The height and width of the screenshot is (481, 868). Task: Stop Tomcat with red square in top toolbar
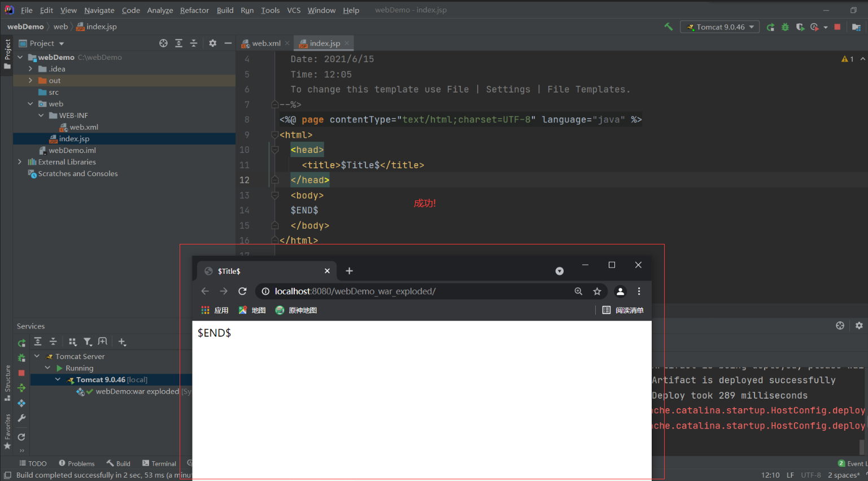tap(838, 27)
